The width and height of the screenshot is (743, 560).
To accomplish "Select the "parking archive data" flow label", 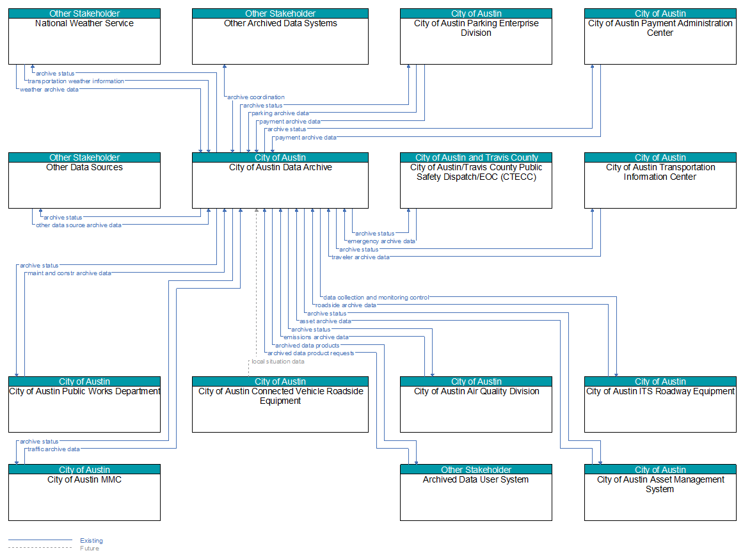I will (280, 113).
